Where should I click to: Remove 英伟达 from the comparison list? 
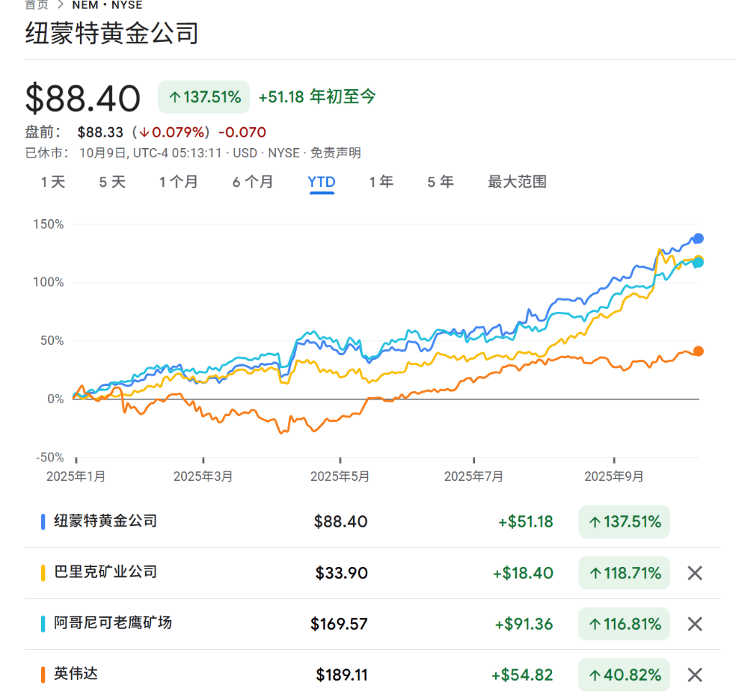pos(694,675)
